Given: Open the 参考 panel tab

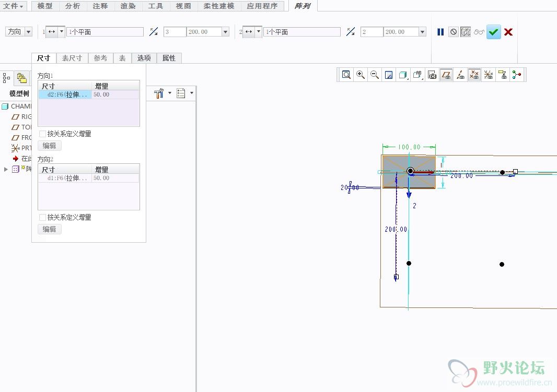Looking at the screenshot, I should [100, 58].
